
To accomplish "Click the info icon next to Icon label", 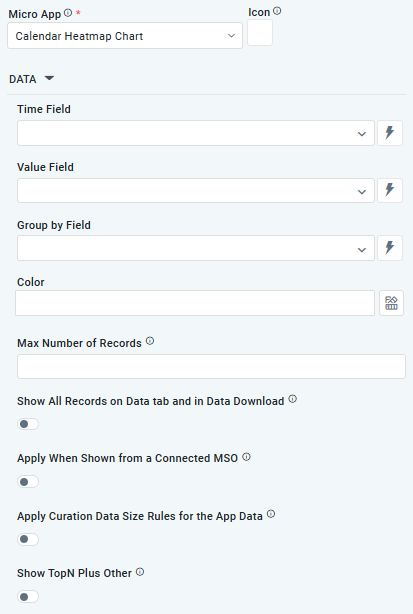I will click(x=277, y=11).
